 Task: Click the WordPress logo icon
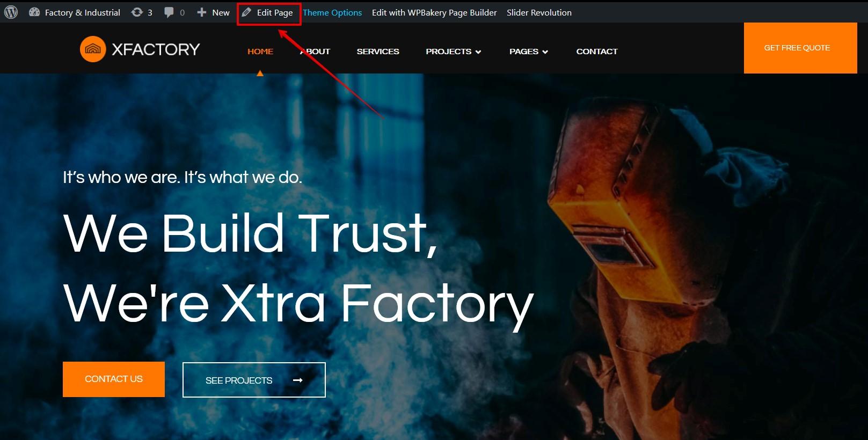pyautogui.click(x=11, y=12)
